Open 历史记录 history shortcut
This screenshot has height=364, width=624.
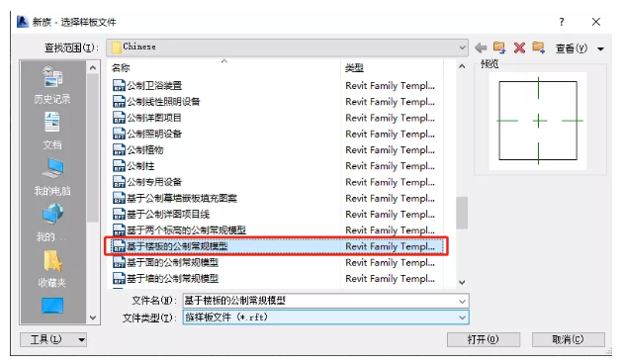coord(52,85)
